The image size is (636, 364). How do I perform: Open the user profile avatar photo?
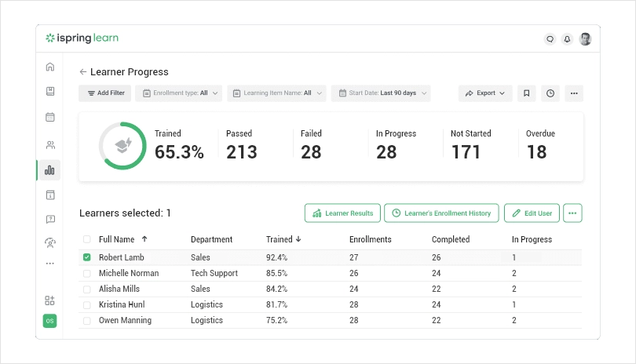[585, 38]
